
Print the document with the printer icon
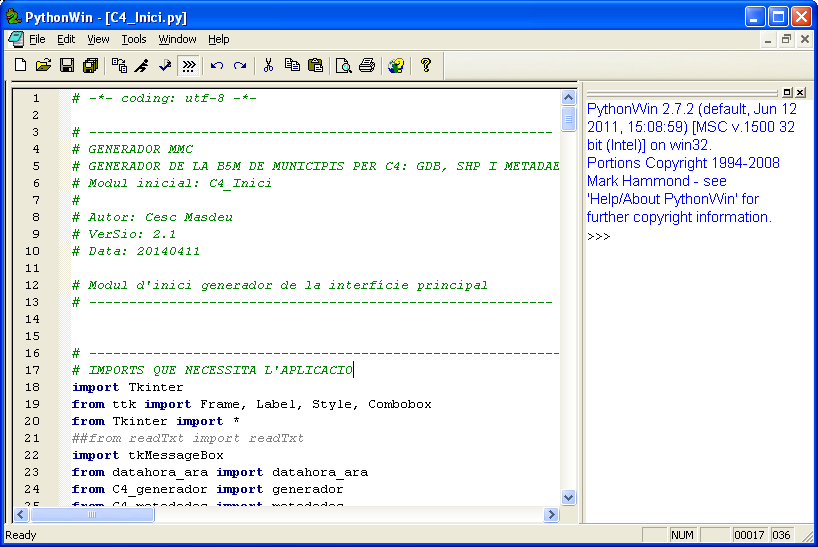[367, 65]
